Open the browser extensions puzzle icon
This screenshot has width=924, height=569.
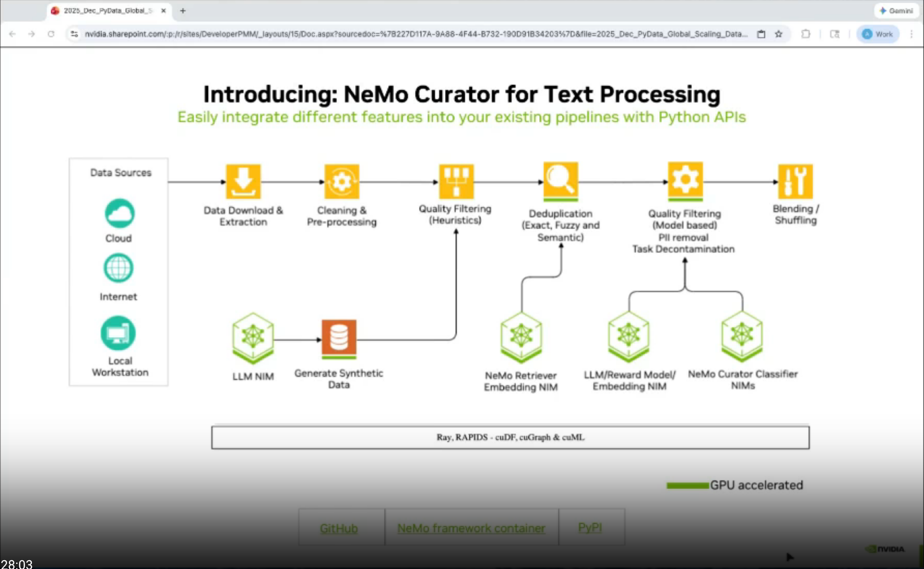[x=806, y=34]
